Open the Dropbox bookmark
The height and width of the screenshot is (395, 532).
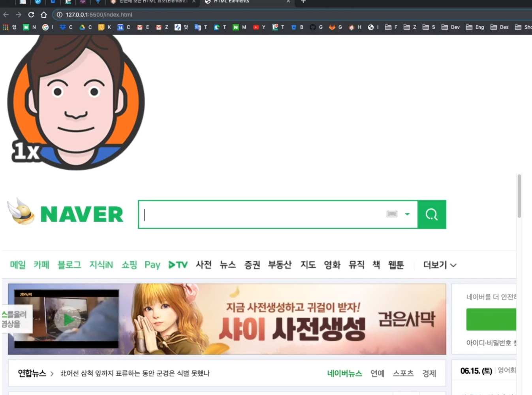click(x=66, y=27)
